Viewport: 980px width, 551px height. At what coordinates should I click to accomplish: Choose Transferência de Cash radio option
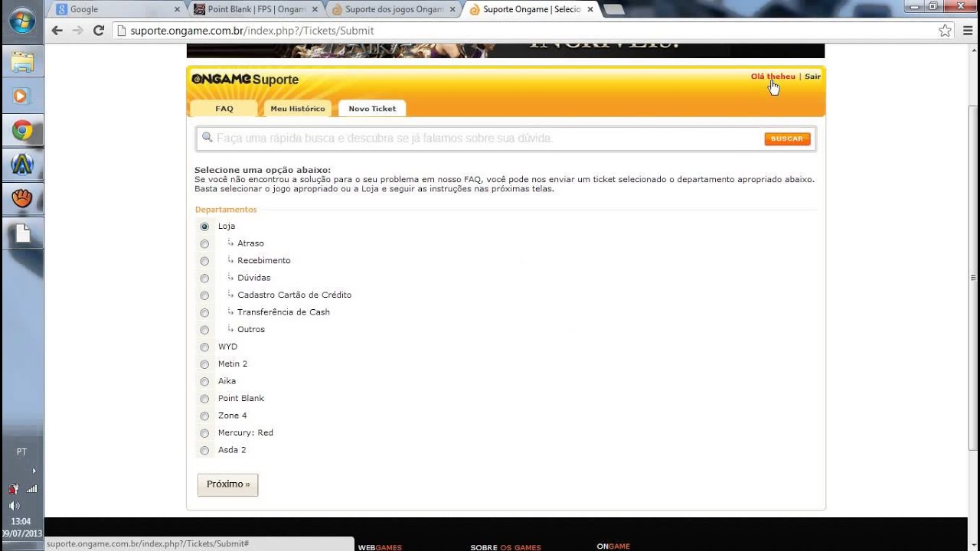pyautogui.click(x=204, y=313)
